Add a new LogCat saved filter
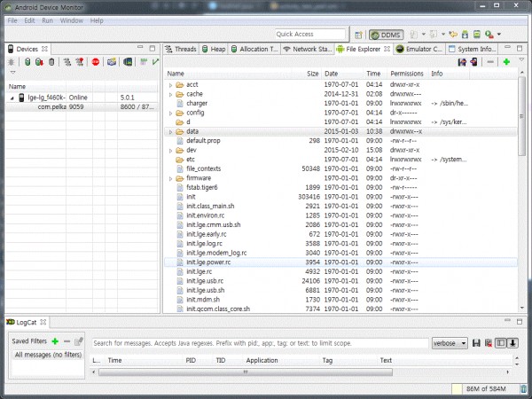 point(55,341)
